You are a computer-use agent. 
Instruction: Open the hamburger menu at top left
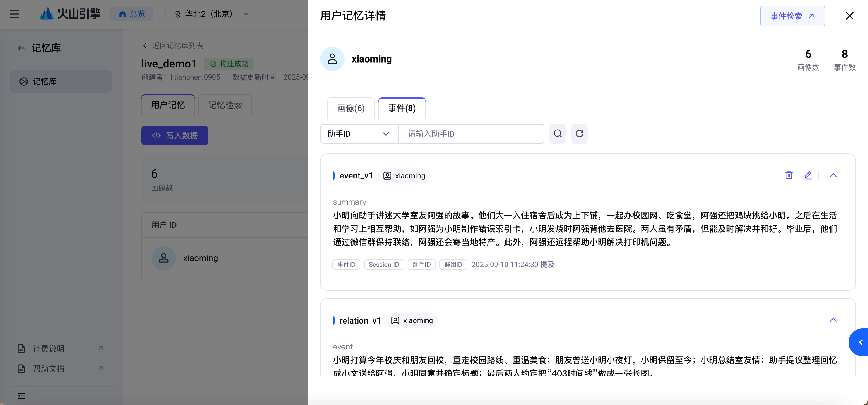pyautogui.click(x=15, y=14)
